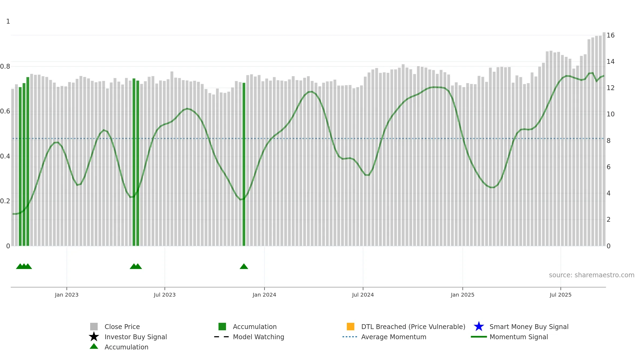Click the accumulation triangle marker near Jan 2024
Image resolution: width=644 pixels, height=362 pixels.
(x=244, y=266)
